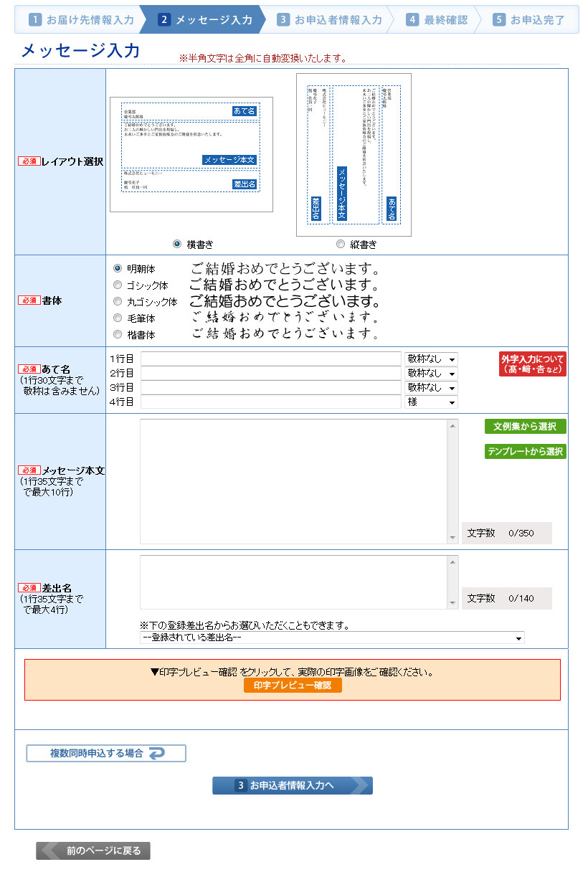Click into the メッセージ本文 text area
The height and width of the screenshot is (872, 588).
294,481
